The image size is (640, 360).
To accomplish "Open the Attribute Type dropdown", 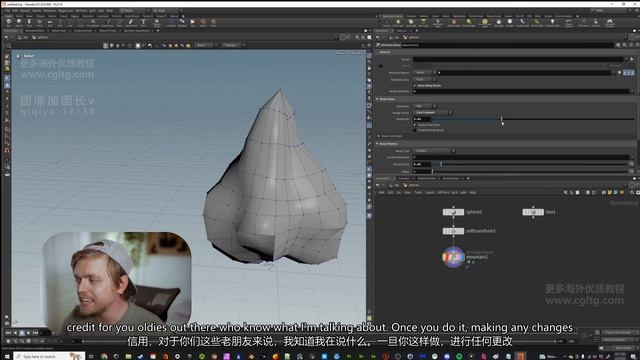I will click(x=424, y=80).
